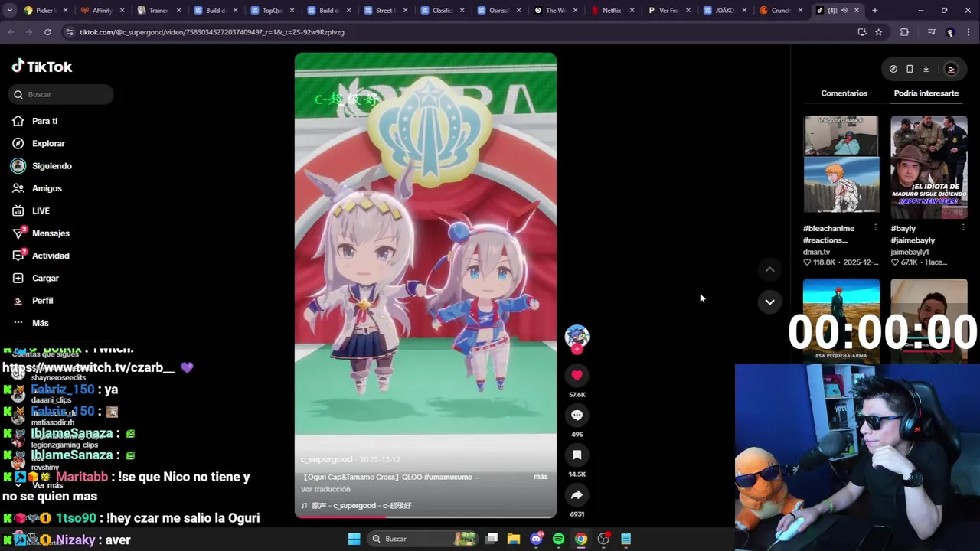
Task: Switch to the Crunchyroll browser tab
Action: (x=781, y=11)
